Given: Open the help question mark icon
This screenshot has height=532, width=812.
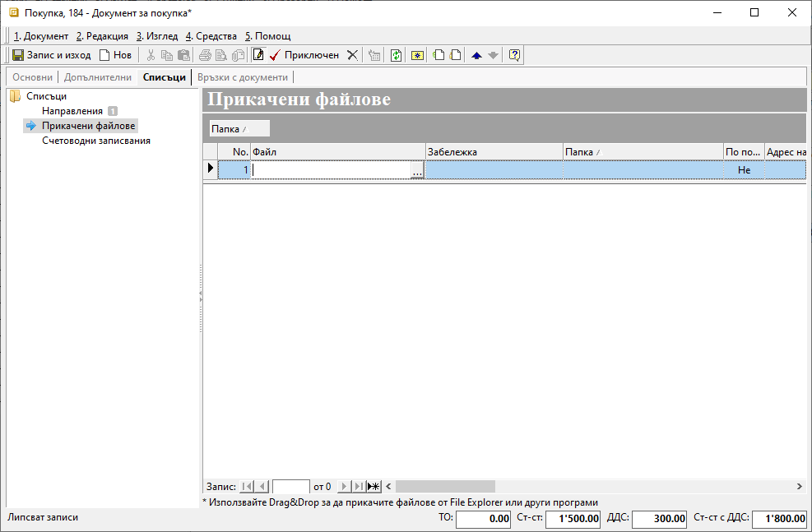Looking at the screenshot, I should (x=515, y=55).
